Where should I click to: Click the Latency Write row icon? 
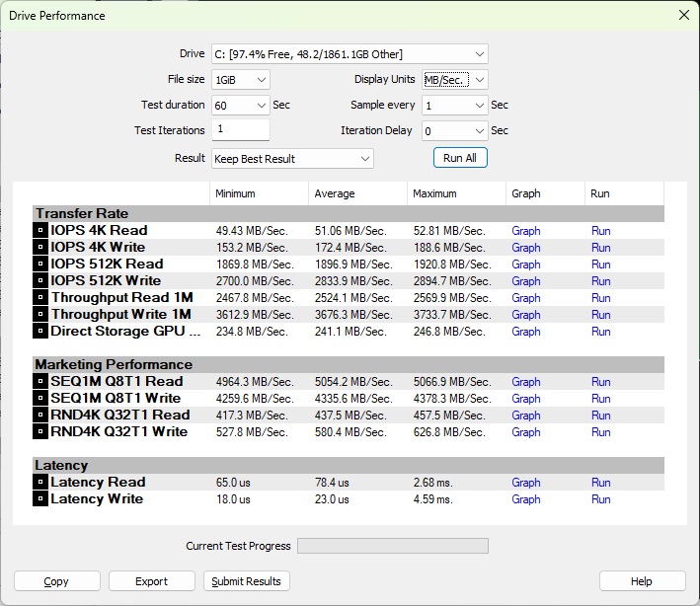point(40,499)
